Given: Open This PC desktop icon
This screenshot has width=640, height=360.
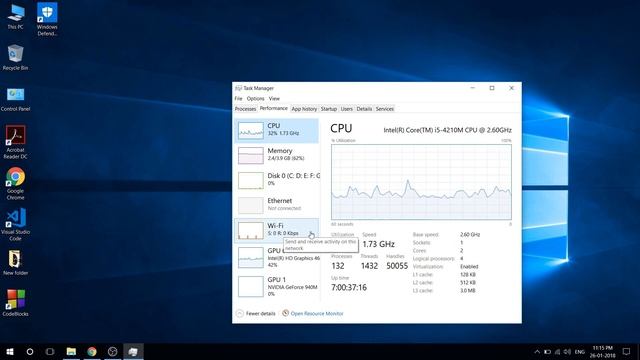Looking at the screenshot, I should click(16, 17).
